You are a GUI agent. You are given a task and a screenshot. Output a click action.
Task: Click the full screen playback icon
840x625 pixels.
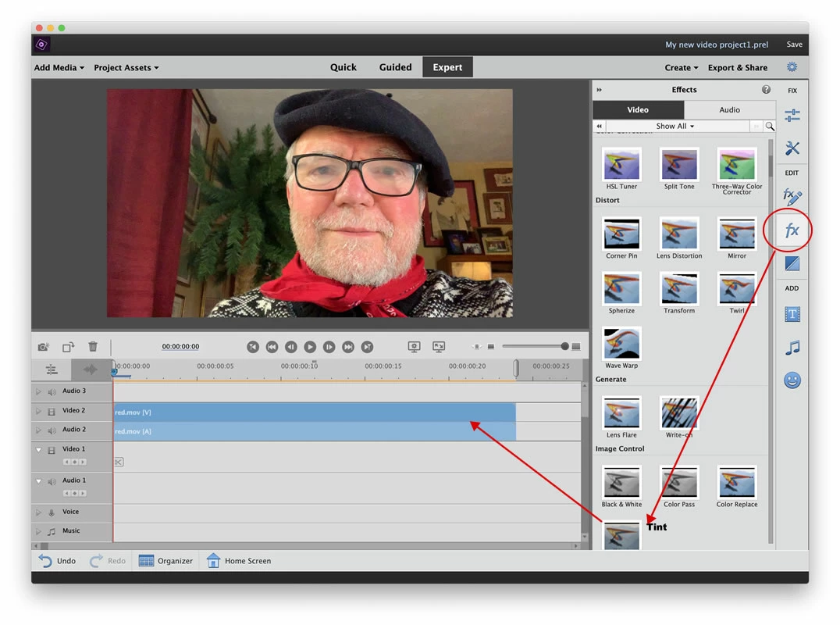[x=439, y=347]
